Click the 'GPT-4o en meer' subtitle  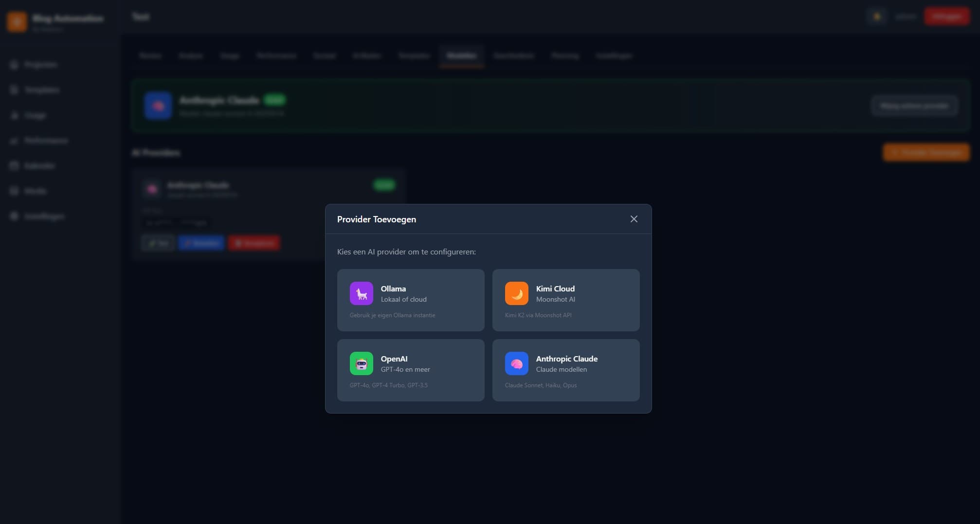pos(405,369)
